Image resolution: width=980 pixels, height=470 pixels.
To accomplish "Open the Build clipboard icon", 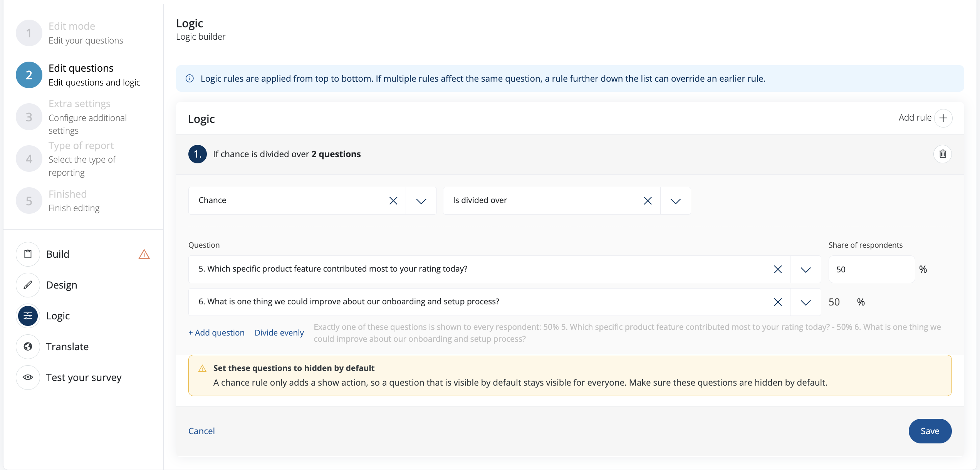I will pyautogui.click(x=28, y=254).
